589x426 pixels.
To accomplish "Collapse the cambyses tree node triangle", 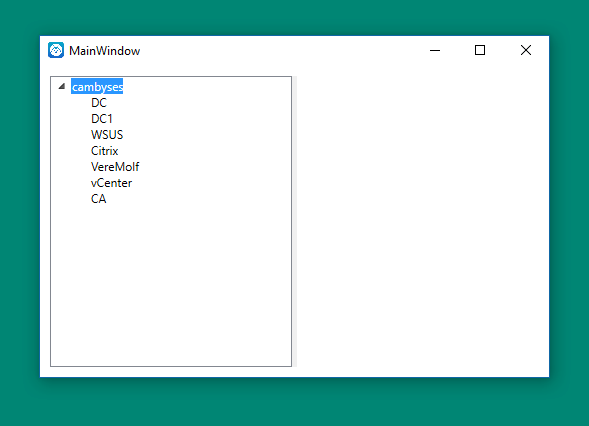I will click(62, 86).
